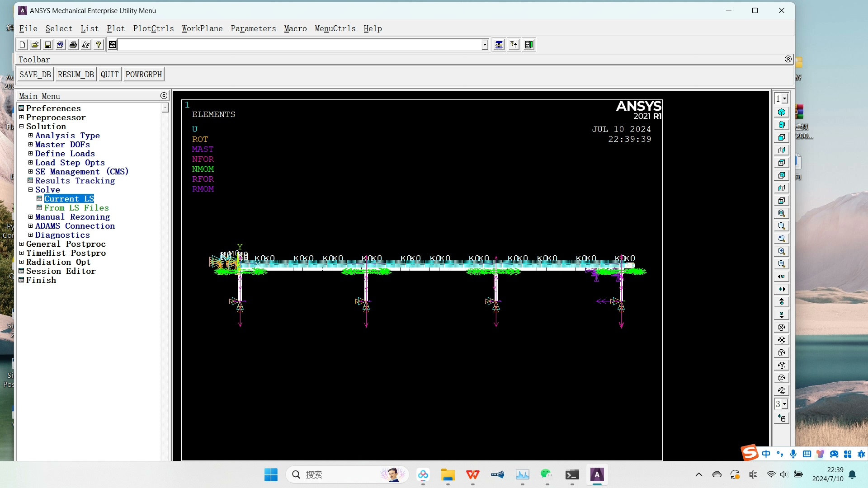Click the printer Image Capture icon
Image resolution: width=868 pixels, height=488 pixels.
73,45
